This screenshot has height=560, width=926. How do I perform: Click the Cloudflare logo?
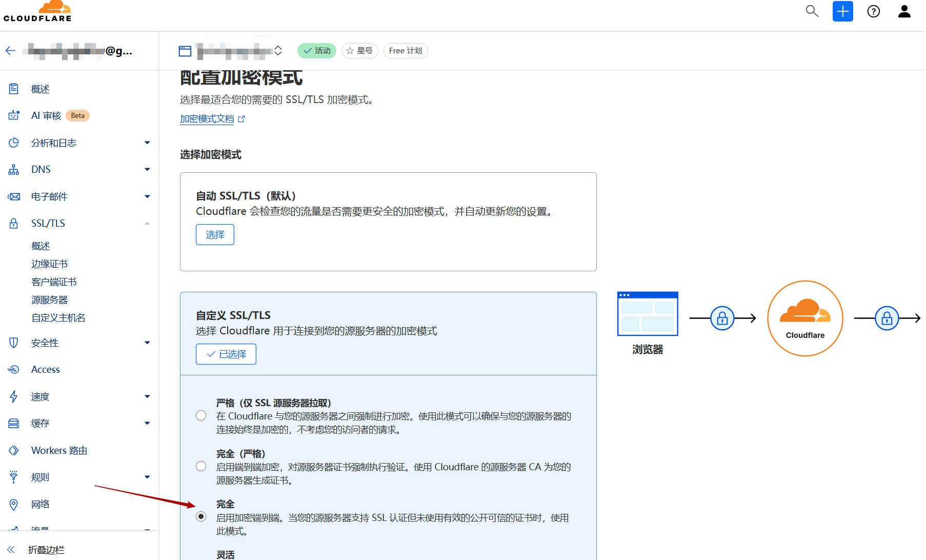click(x=37, y=11)
